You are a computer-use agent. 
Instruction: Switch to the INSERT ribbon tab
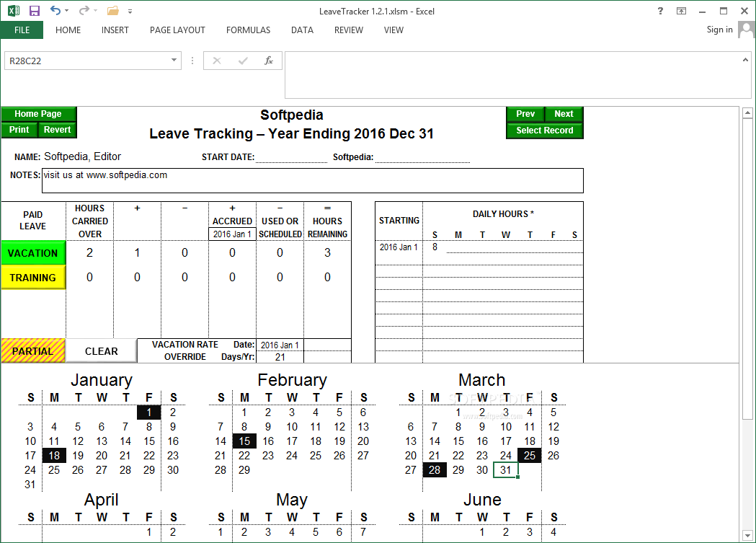[x=115, y=30]
